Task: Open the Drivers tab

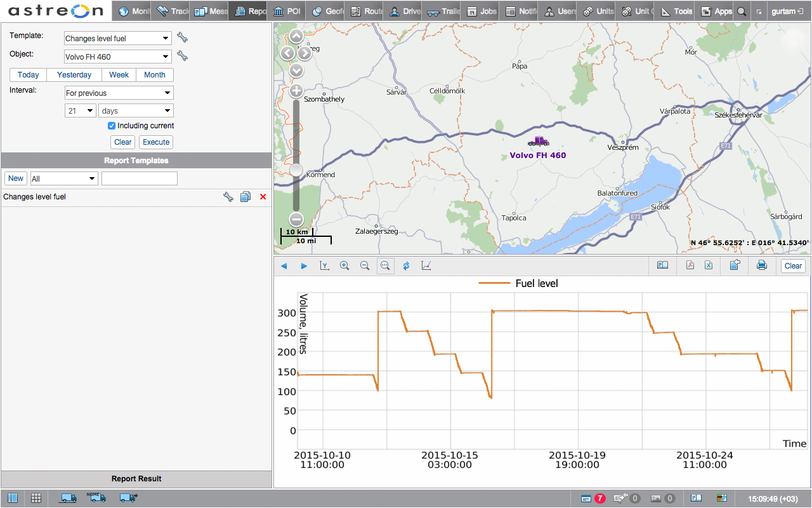Action: tap(403, 11)
